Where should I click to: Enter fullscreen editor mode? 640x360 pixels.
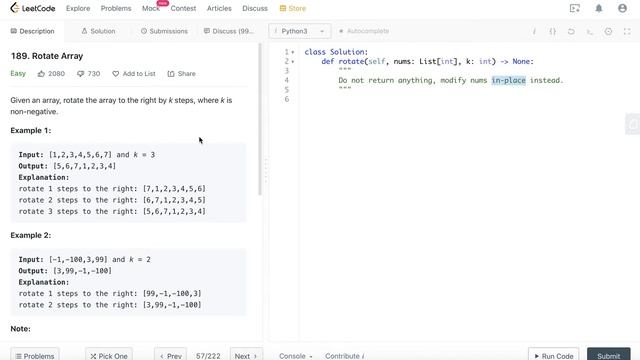(627, 31)
